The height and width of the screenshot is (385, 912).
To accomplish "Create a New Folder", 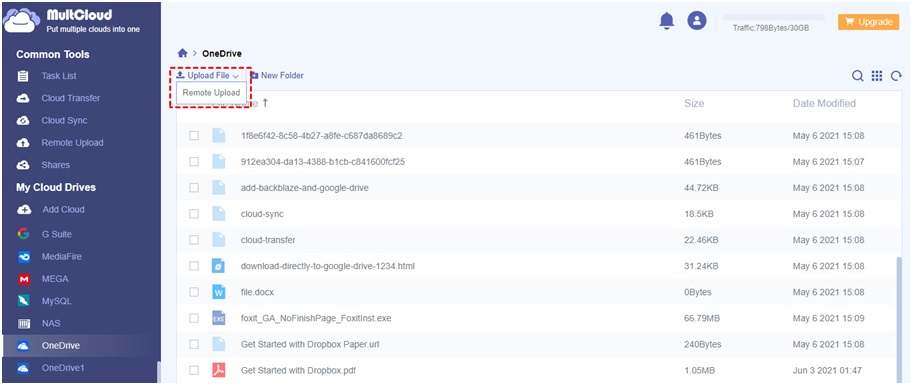I will tap(277, 76).
